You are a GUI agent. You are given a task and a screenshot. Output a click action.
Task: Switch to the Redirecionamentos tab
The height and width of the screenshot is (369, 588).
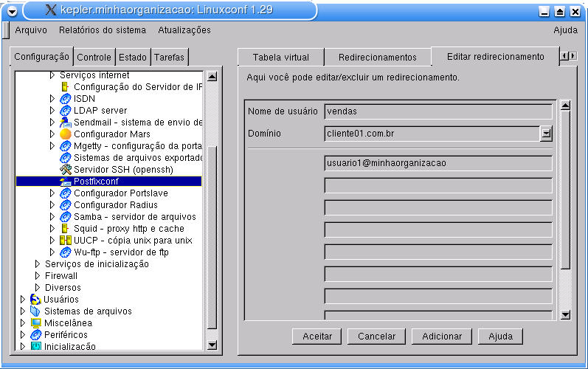click(377, 58)
